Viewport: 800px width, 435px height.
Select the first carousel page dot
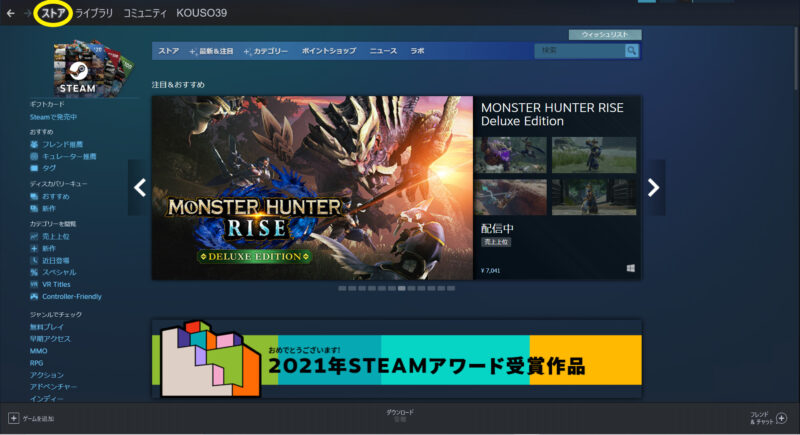[x=342, y=289]
